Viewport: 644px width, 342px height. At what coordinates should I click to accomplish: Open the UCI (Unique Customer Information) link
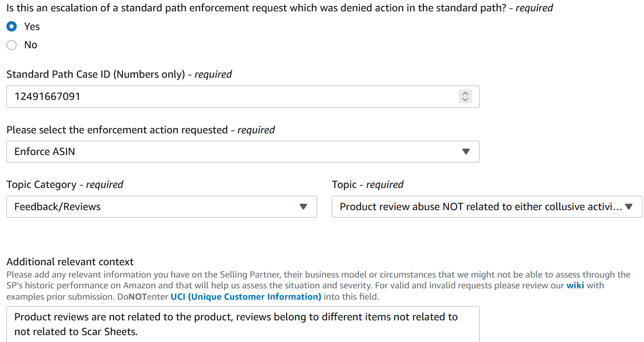tap(246, 297)
